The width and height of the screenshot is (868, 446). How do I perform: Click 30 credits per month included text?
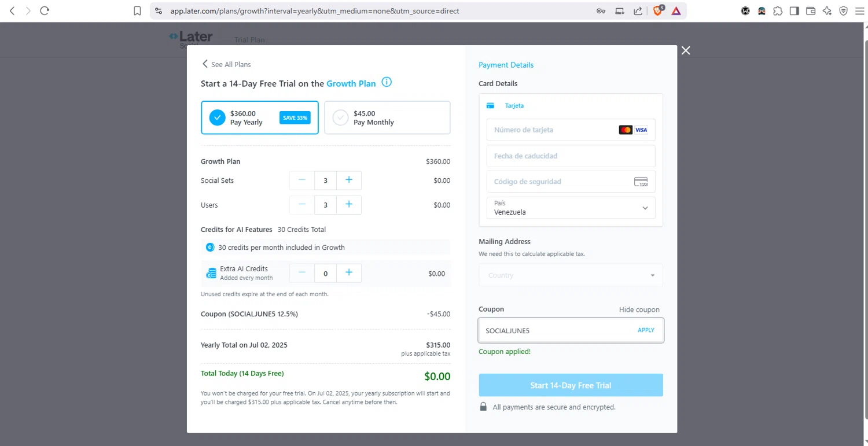pyautogui.click(x=281, y=247)
